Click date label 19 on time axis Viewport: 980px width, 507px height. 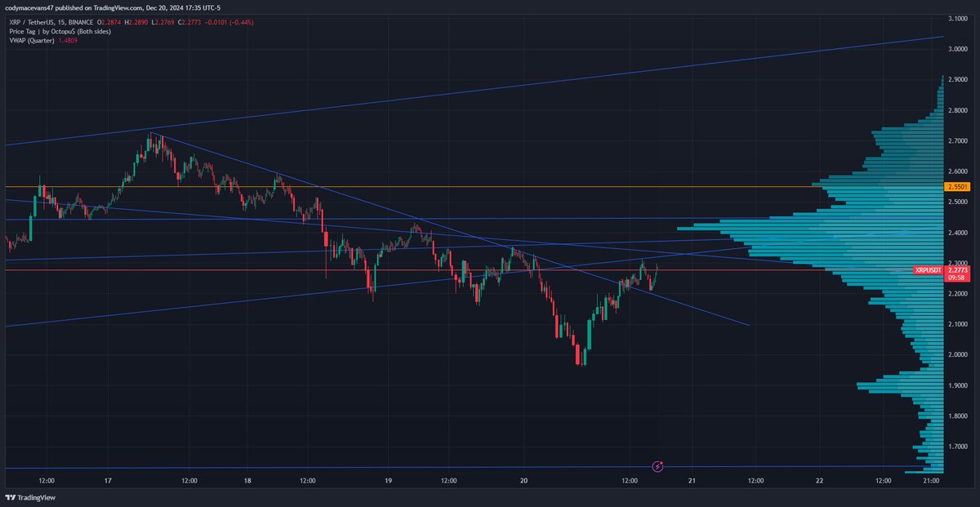(x=388, y=481)
